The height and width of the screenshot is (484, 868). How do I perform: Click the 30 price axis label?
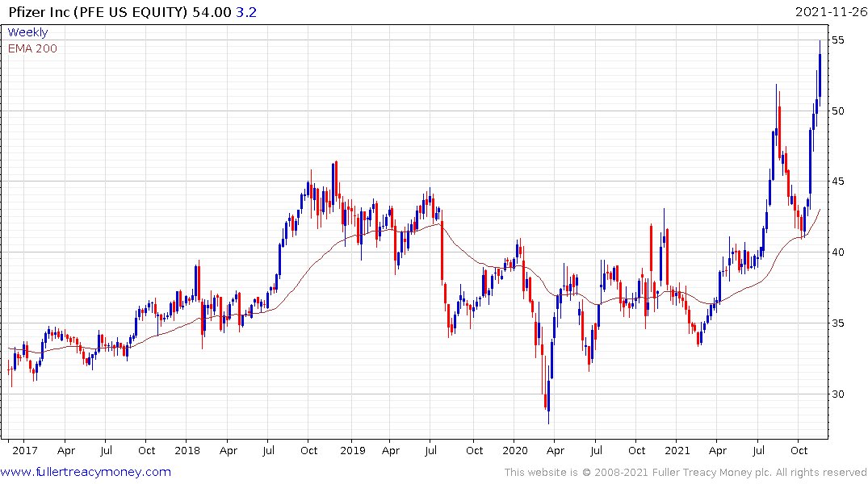837,394
